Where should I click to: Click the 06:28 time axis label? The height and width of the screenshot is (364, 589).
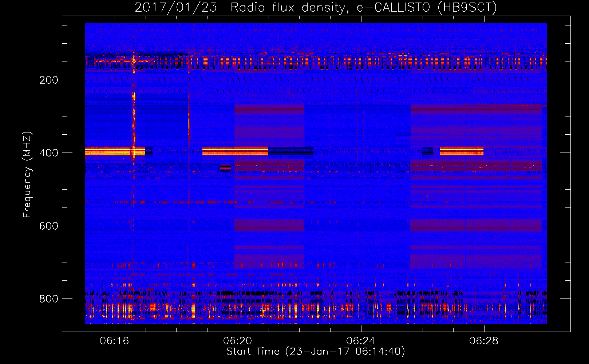pos(484,341)
